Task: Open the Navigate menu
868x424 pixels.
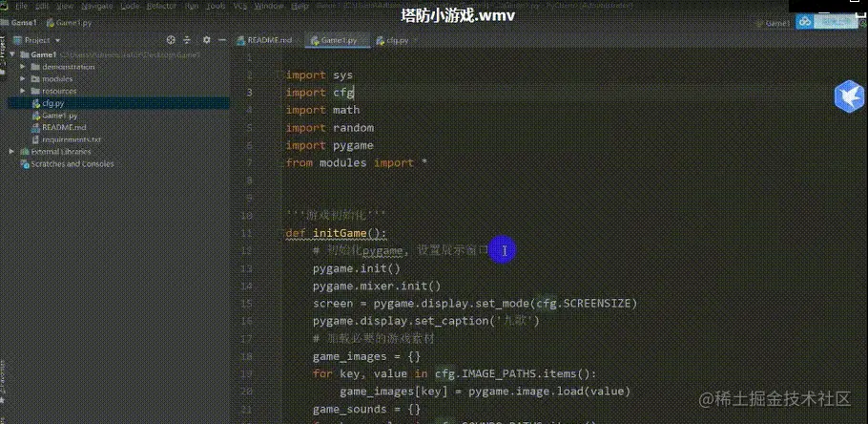Action: click(x=97, y=7)
